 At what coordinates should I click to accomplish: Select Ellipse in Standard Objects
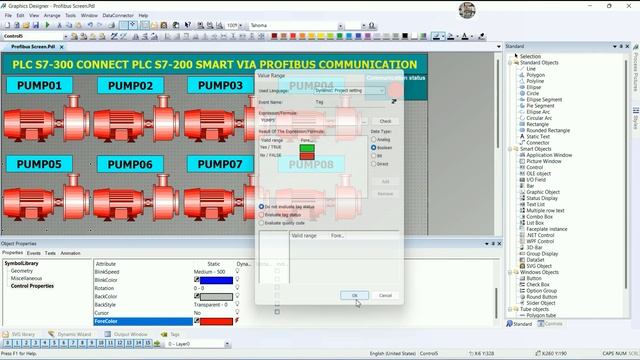pos(533,87)
